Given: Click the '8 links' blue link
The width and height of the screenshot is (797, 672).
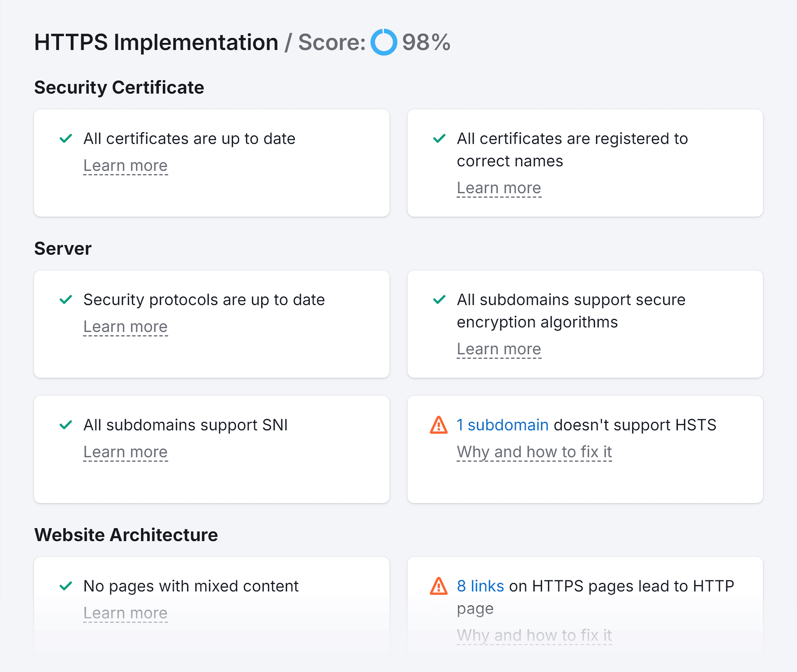Looking at the screenshot, I should [x=480, y=586].
